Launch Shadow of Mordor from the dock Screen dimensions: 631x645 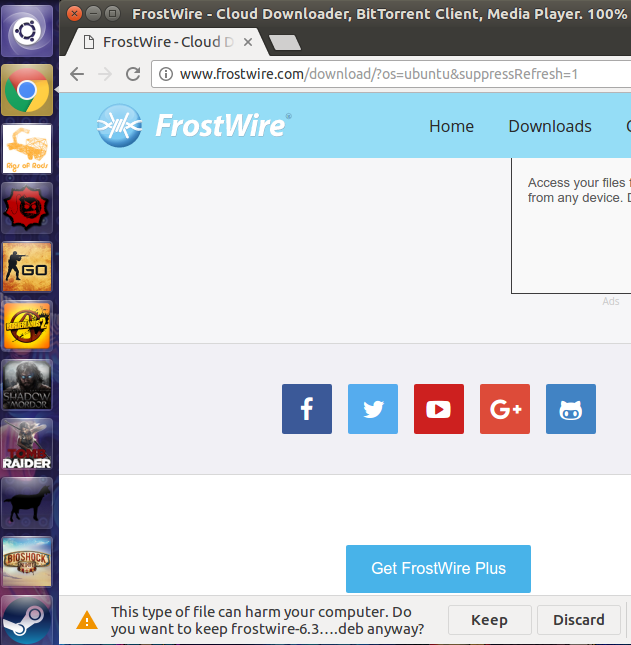pos(27,385)
